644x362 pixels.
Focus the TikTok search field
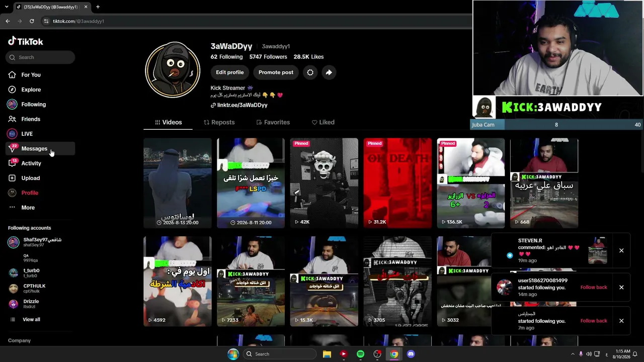point(41,57)
